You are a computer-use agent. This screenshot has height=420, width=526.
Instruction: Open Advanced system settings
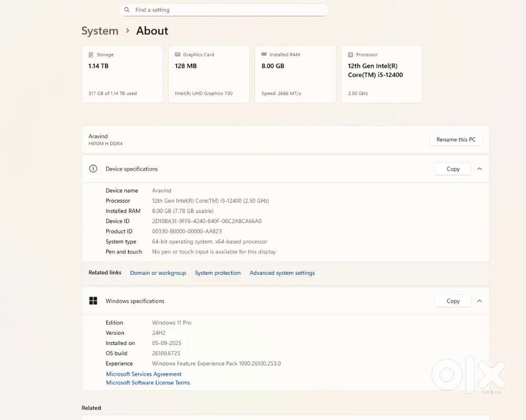tap(282, 273)
